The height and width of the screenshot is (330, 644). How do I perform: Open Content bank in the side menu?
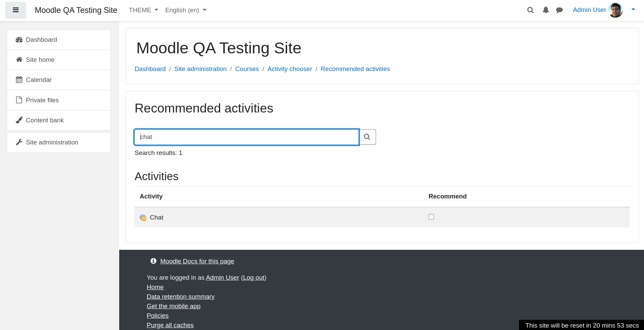tap(59, 120)
